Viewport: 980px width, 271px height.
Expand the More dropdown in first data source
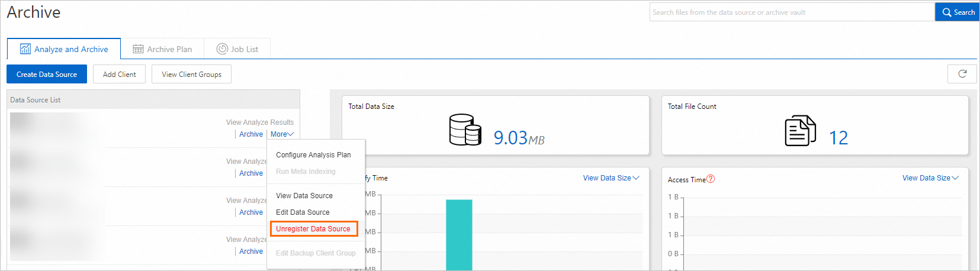pos(282,134)
